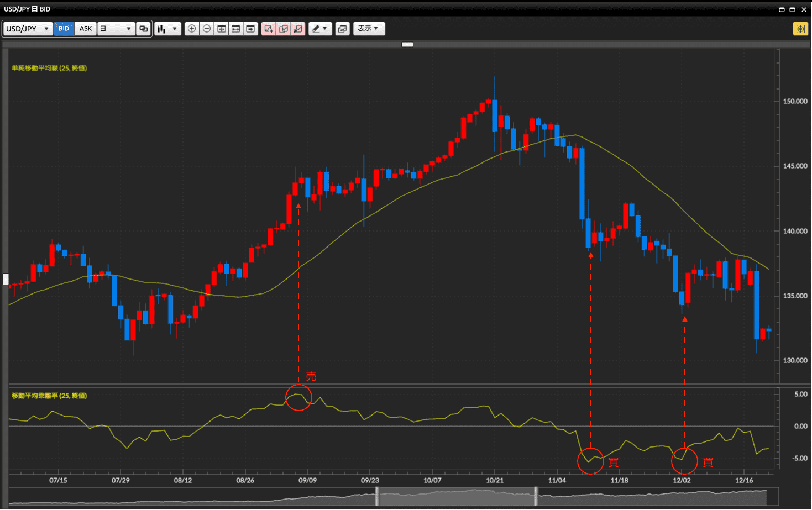Click the fit-chart-to-window icon
Viewport: 812px width, 510px height.
coord(222,29)
